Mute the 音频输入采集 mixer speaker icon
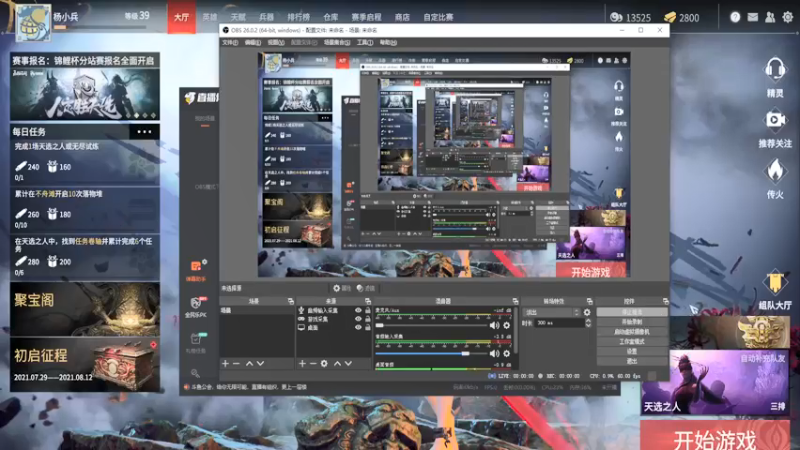 [494, 353]
